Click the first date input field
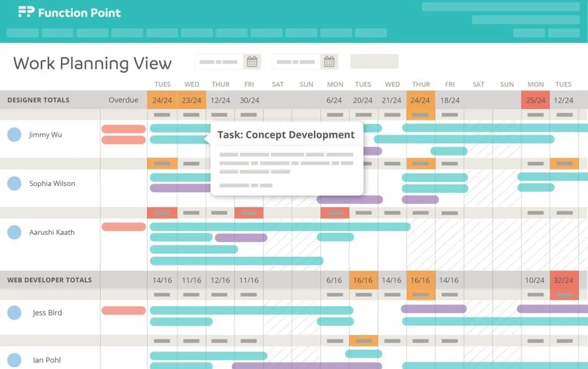 [x=219, y=62]
